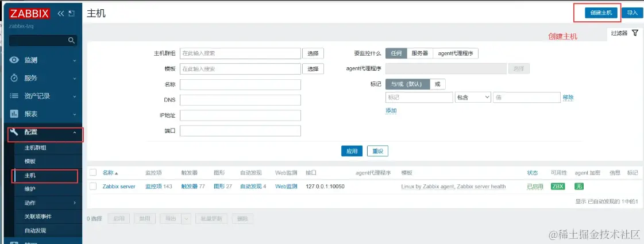This screenshot has width=644, height=244.
Task: Click 选择 next to 模板
Action: click(313, 69)
